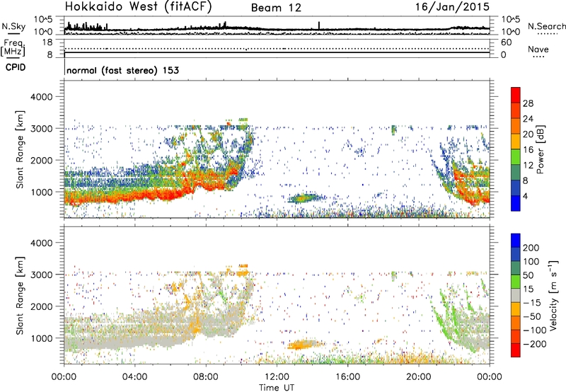This screenshot has width=566, height=392.
Task: Select the red top segment of power colorbar
Action: [516, 96]
